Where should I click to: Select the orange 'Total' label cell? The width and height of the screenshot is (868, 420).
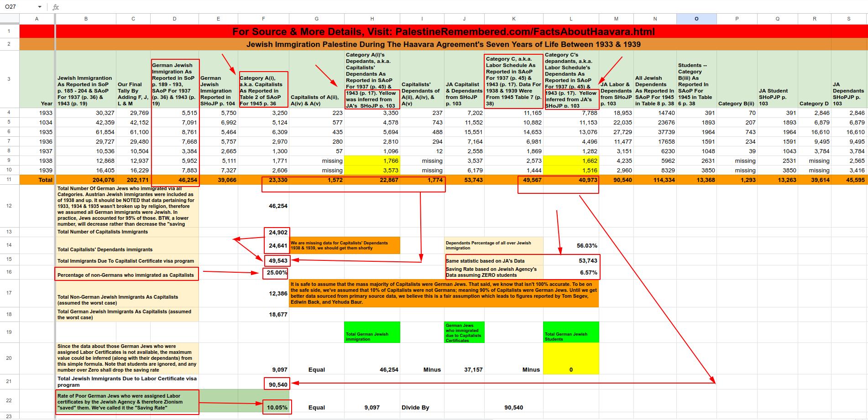[x=37, y=180]
